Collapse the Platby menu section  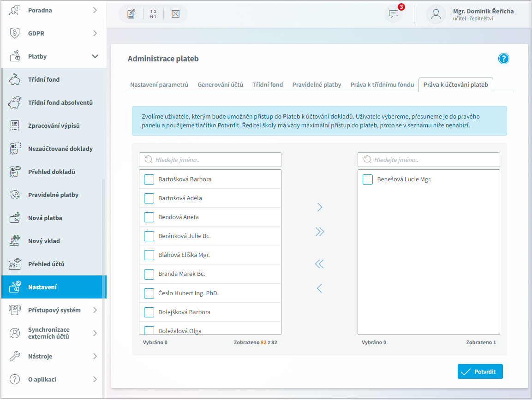pyautogui.click(x=95, y=56)
